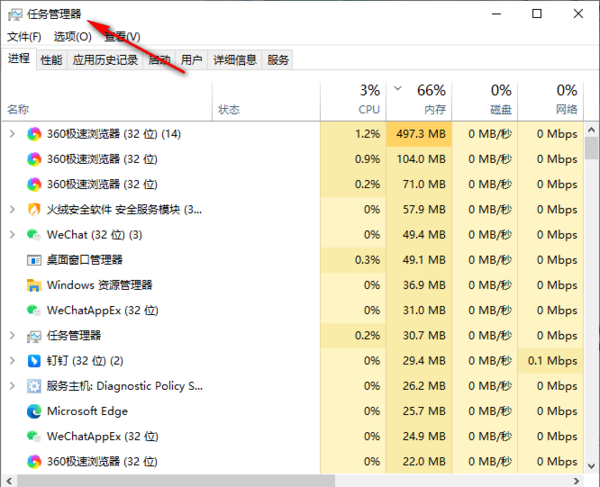Switch to the 启动 tab
Viewport: 600px width, 487px height.
[x=159, y=60]
